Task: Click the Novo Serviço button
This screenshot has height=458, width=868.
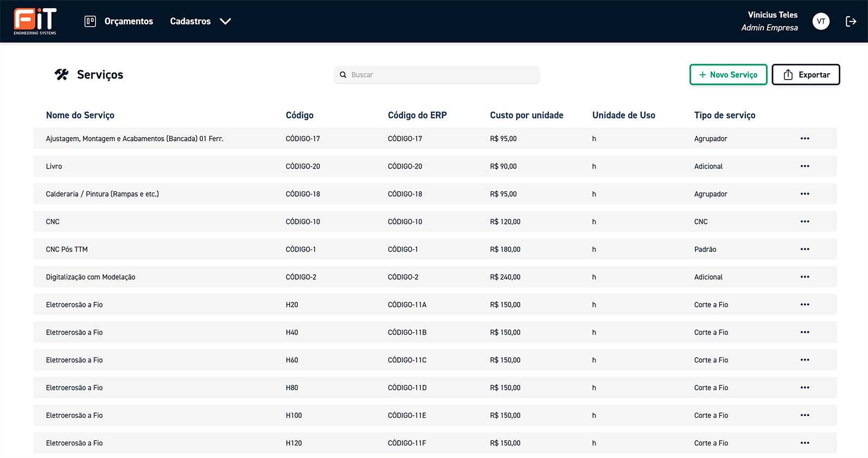Action: pyautogui.click(x=728, y=75)
